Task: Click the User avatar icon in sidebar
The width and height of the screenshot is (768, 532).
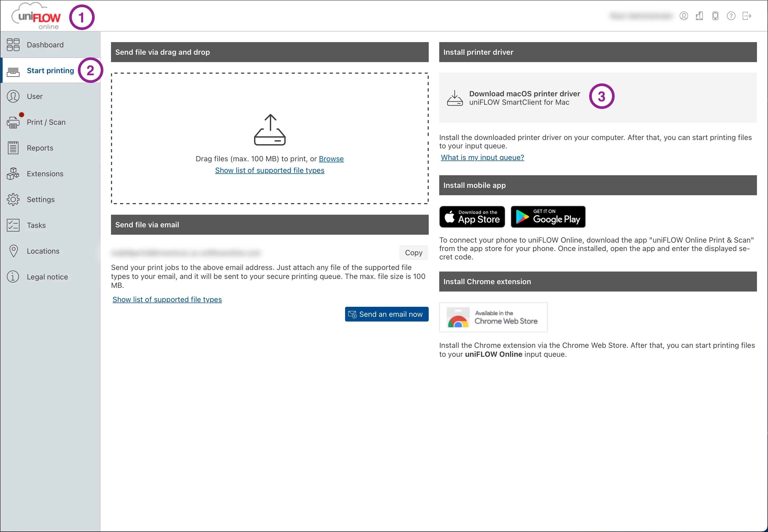Action: pyautogui.click(x=13, y=96)
